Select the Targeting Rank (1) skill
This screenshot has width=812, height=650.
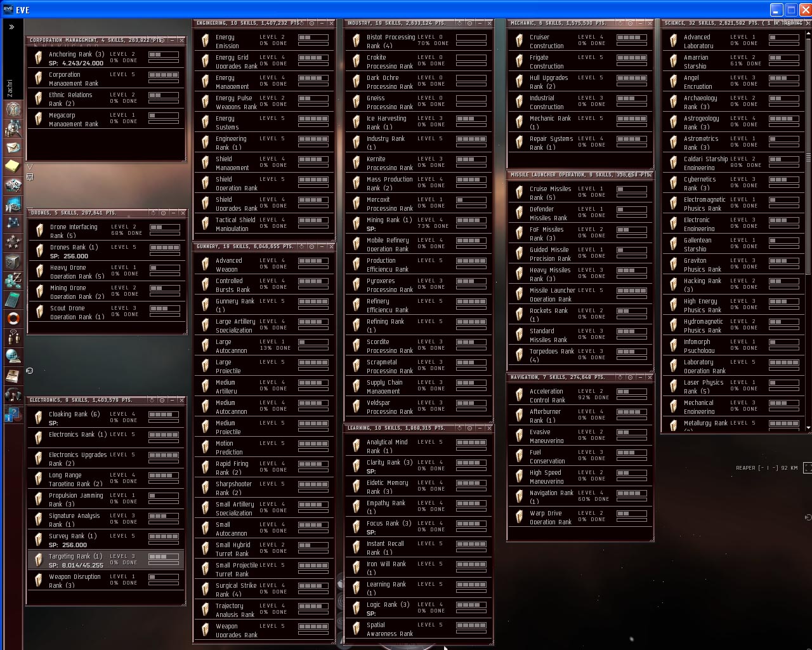point(106,560)
